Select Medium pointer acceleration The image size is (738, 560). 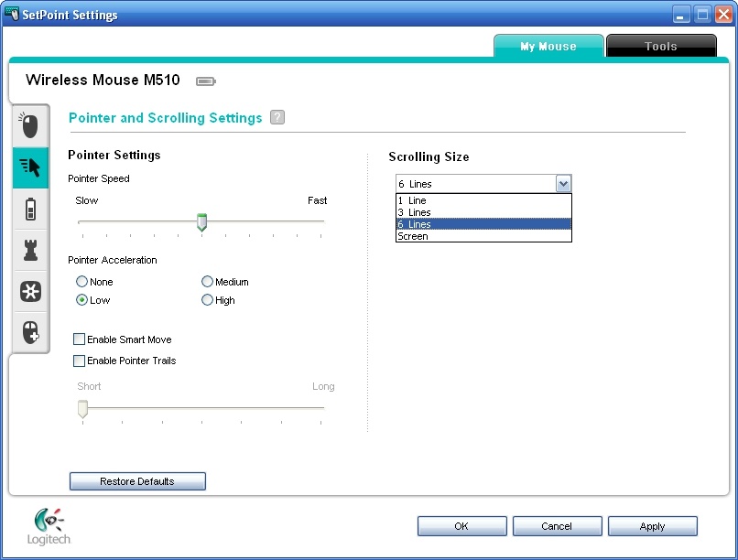(207, 282)
